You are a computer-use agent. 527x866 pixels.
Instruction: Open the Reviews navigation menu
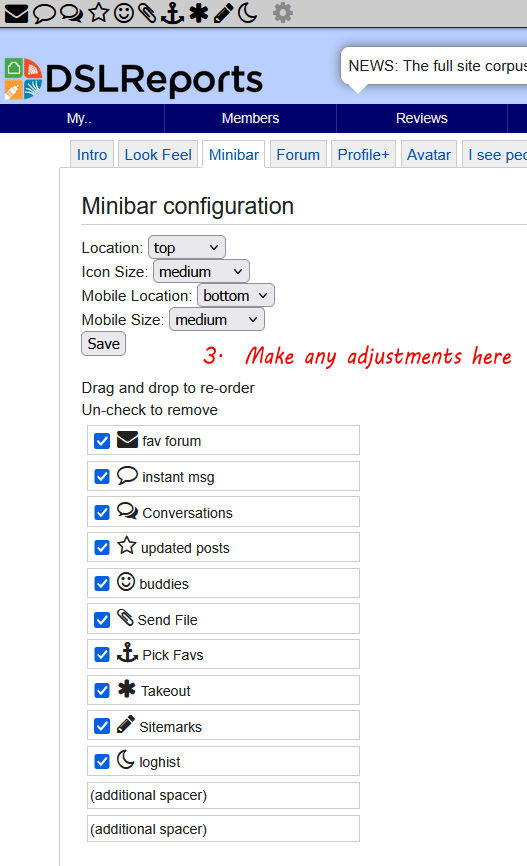coord(421,118)
